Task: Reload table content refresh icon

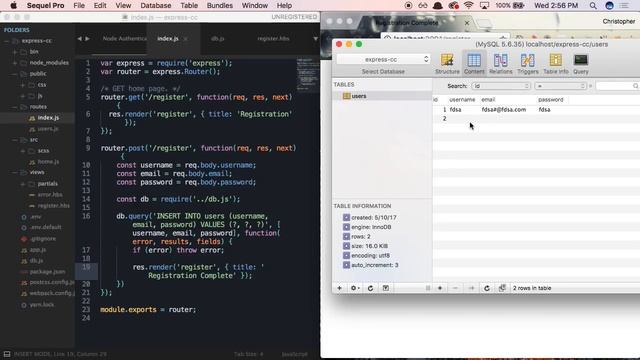Action: pyautogui.click(x=487, y=288)
